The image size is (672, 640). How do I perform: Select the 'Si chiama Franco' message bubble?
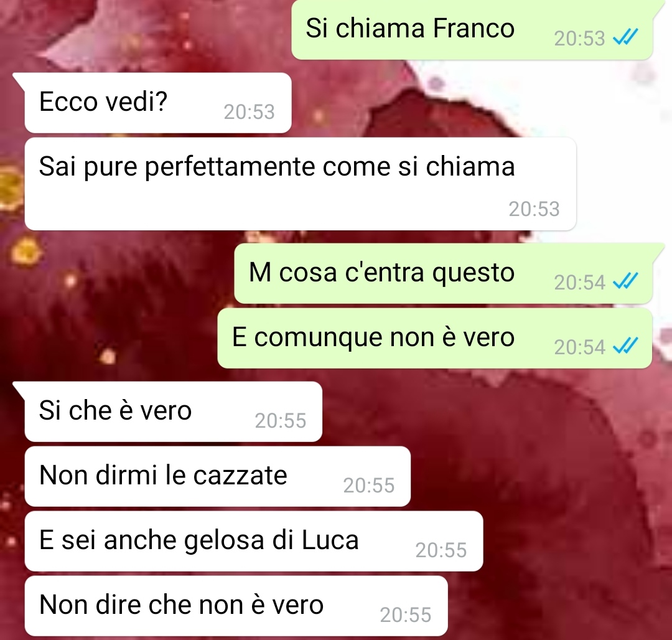point(472,29)
